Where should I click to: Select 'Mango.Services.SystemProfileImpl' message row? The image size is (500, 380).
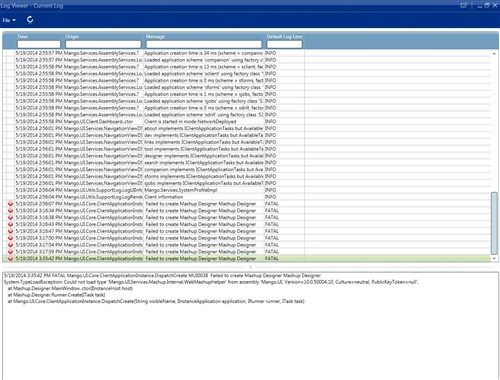[x=247, y=190]
